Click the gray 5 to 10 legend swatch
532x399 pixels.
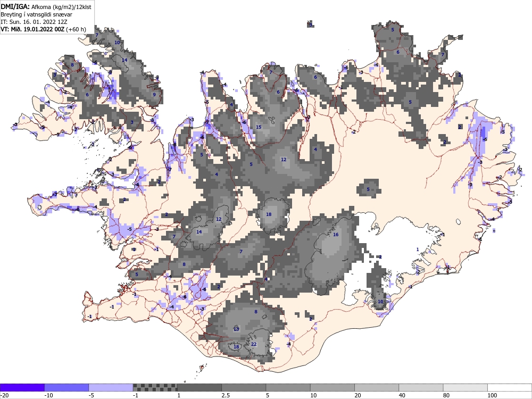click(x=288, y=387)
